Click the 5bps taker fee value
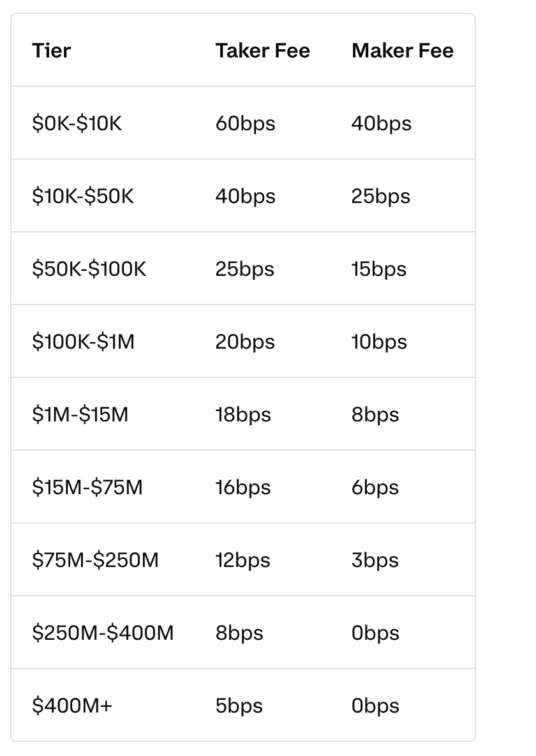This screenshot has width=536, height=756. coord(239,706)
